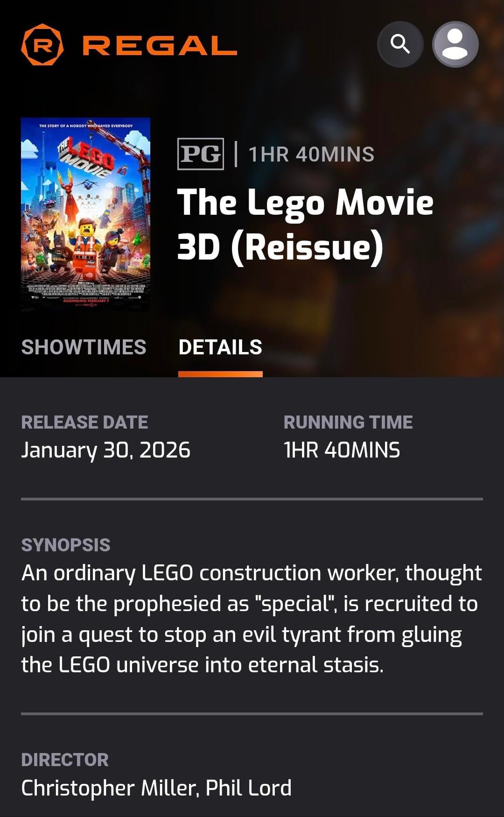Switch to the Showtimes tab
This screenshot has height=817, width=504.
click(84, 347)
